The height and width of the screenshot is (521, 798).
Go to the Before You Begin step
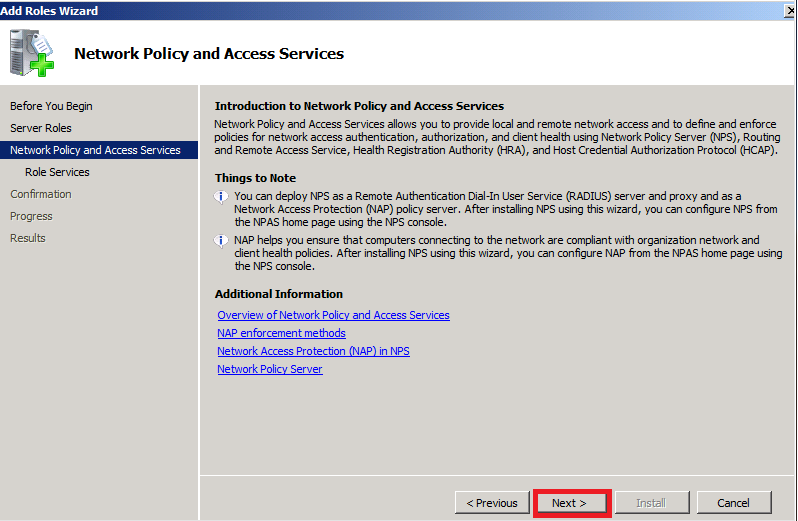pyautogui.click(x=51, y=106)
